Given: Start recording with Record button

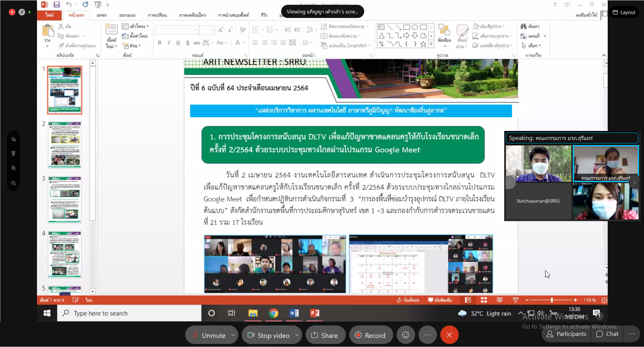Looking at the screenshot, I should tap(371, 335).
